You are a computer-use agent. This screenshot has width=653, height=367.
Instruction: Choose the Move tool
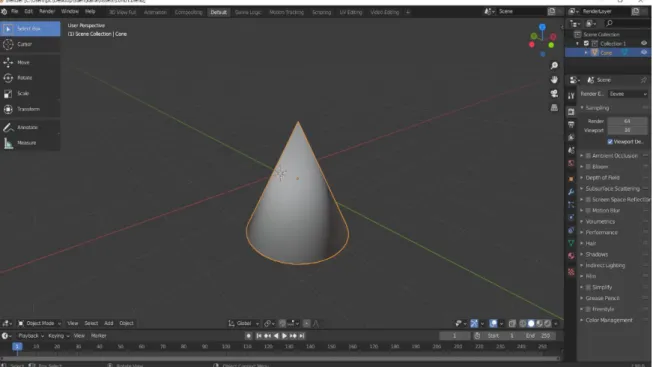pyautogui.click(x=30, y=62)
